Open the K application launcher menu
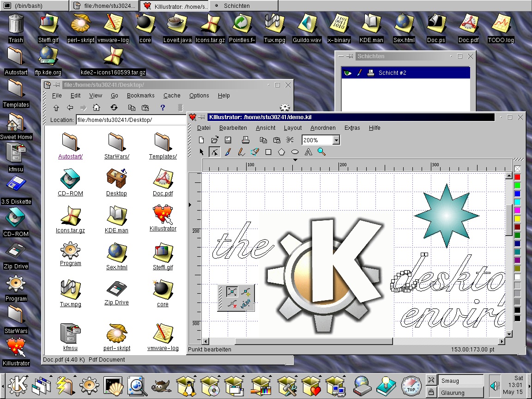 tap(18, 384)
